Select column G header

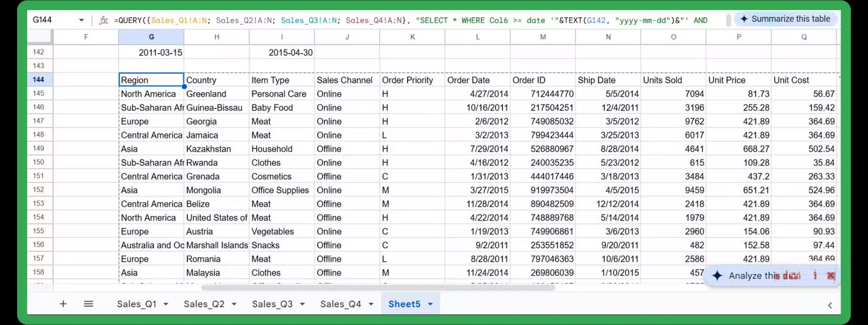click(x=152, y=37)
